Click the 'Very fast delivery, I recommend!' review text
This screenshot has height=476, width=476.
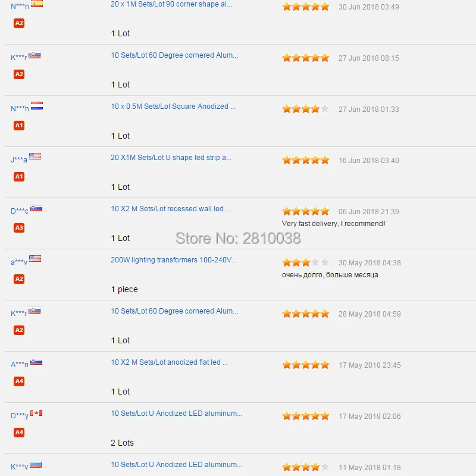(333, 224)
